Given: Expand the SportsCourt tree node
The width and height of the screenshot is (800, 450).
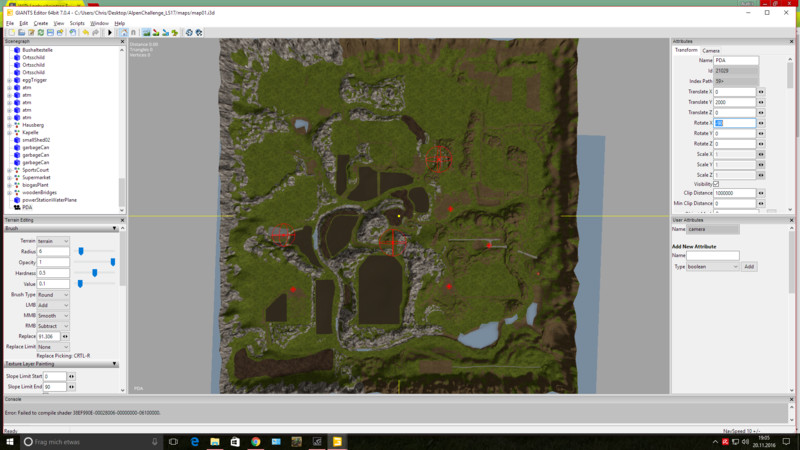Looking at the screenshot, I should pyautogui.click(x=10, y=170).
